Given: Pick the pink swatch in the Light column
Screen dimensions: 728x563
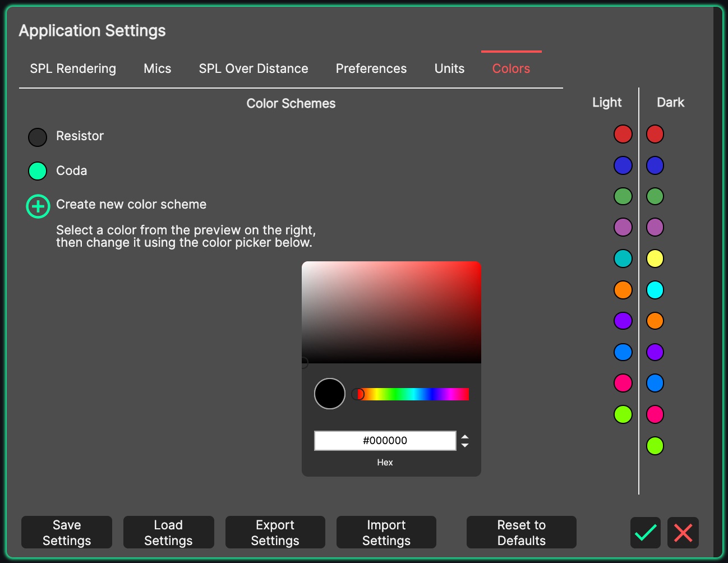Looking at the screenshot, I should 623,383.
